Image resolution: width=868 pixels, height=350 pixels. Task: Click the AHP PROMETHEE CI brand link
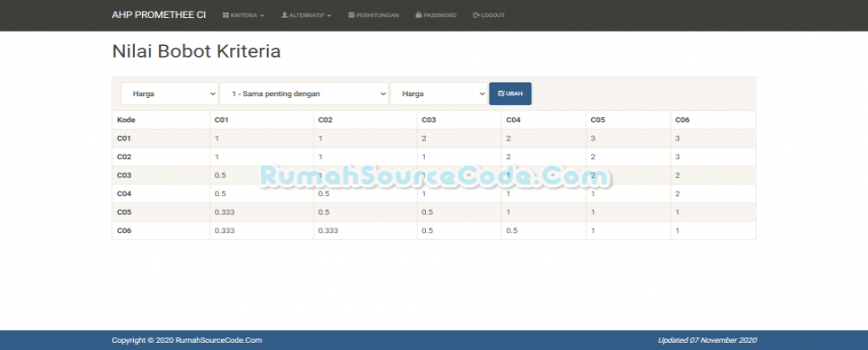159,15
